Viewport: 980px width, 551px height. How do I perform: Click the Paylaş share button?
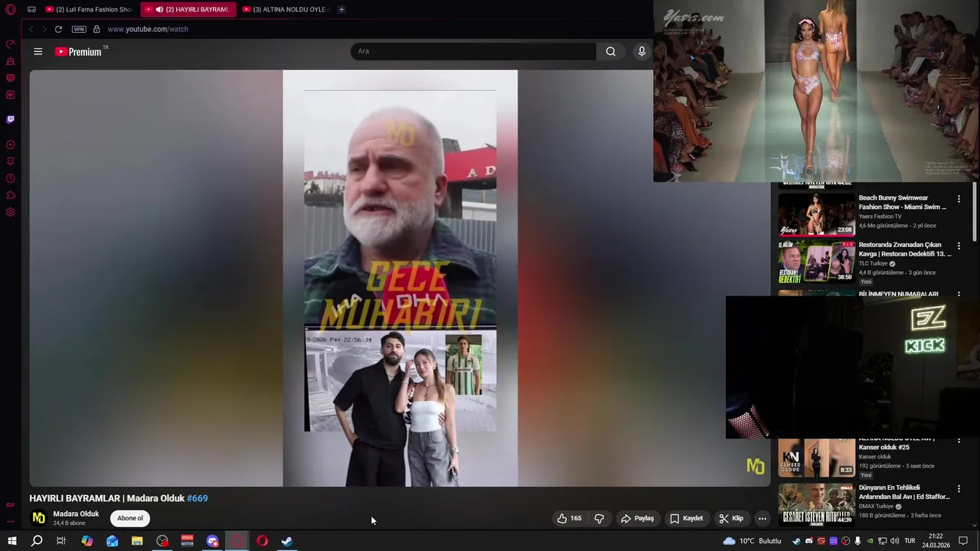pos(637,518)
